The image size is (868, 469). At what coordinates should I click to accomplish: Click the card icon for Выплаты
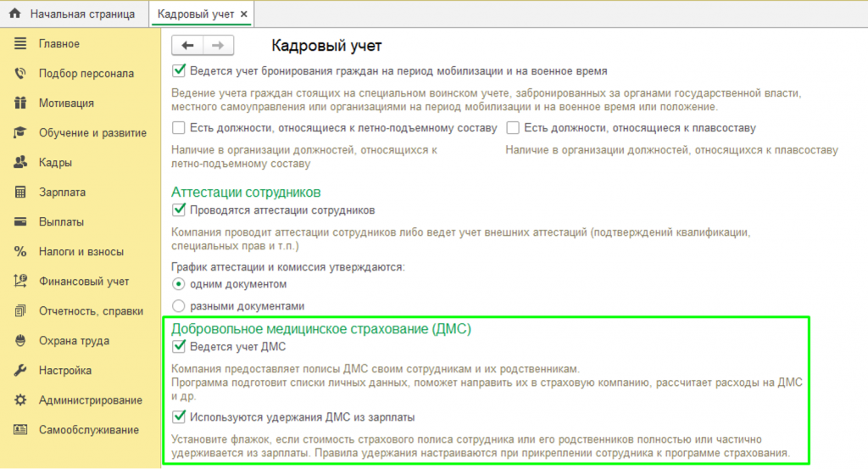click(20, 221)
